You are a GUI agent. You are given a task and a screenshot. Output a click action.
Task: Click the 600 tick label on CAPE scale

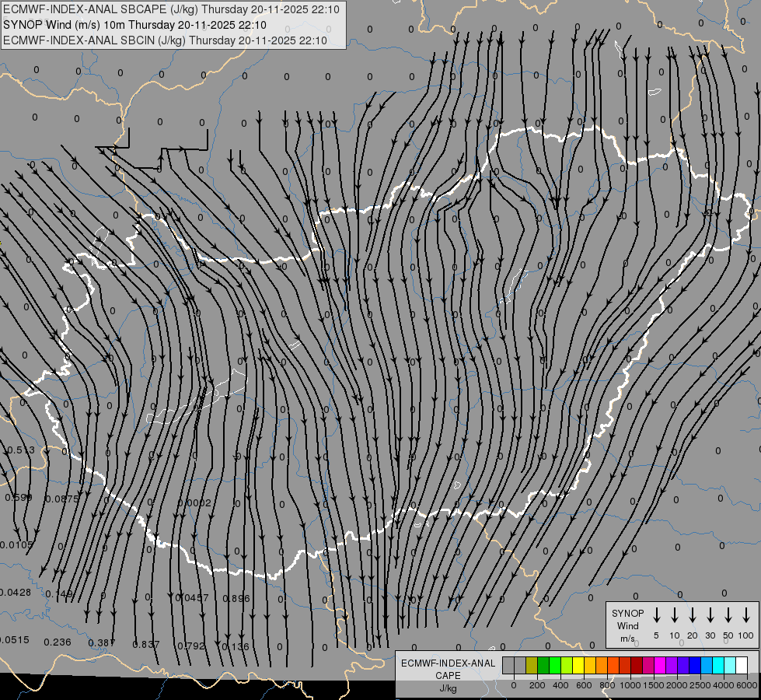pyautogui.click(x=584, y=685)
